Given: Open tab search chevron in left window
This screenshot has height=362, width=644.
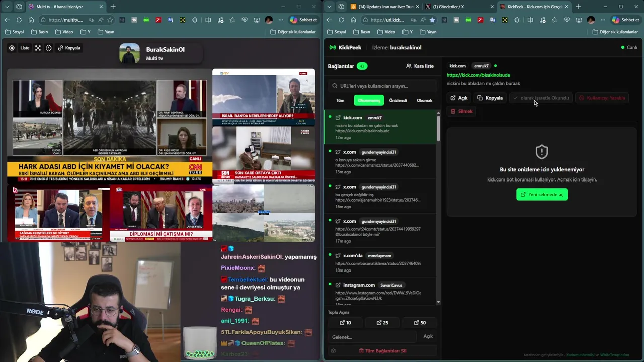Looking at the screenshot, I should (x=7, y=7).
